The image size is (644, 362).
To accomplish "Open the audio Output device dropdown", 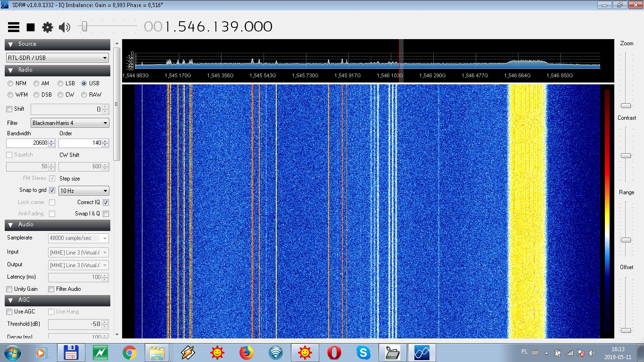I will coord(78,265).
